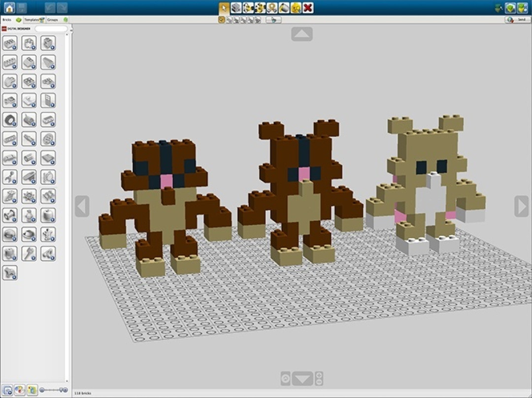This screenshot has height=398, width=532.
Task: Toggle the filter bricks by boxes button
Action: [32, 390]
